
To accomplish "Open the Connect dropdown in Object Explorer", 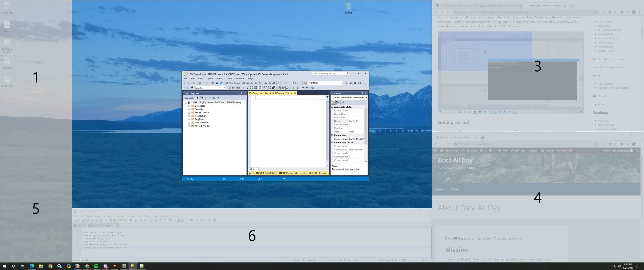I will point(189,98).
